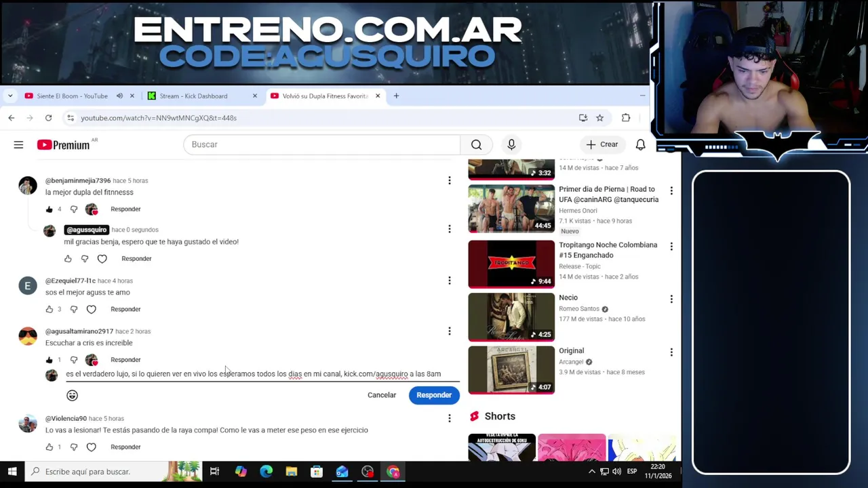Start voice search with the microphone icon

coord(511,144)
